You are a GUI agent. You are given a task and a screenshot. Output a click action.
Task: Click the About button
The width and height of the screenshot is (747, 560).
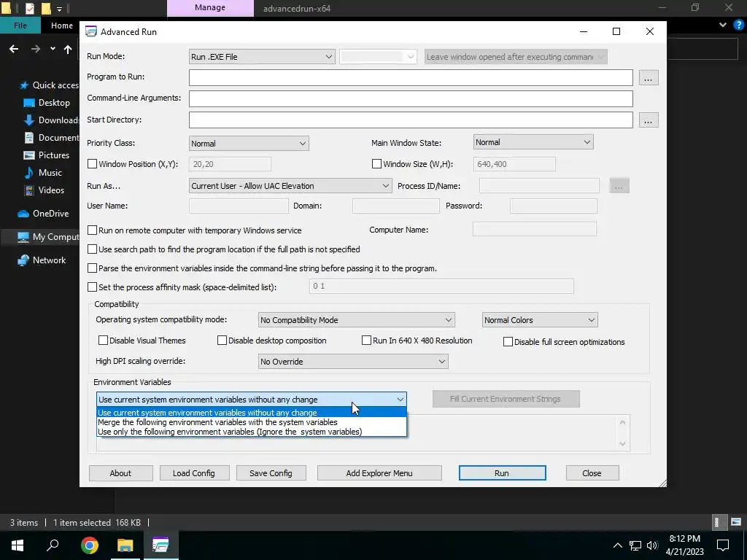click(x=120, y=472)
